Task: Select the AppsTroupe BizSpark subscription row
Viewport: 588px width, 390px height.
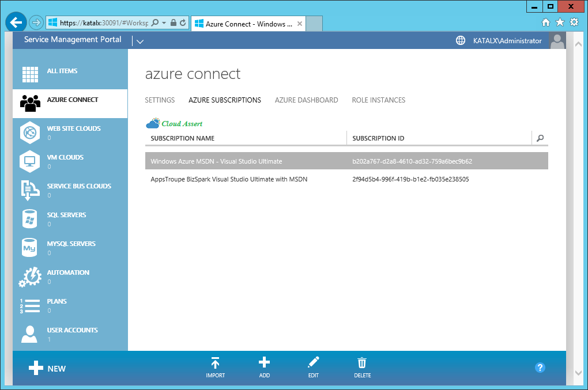Action: pyautogui.click(x=346, y=179)
